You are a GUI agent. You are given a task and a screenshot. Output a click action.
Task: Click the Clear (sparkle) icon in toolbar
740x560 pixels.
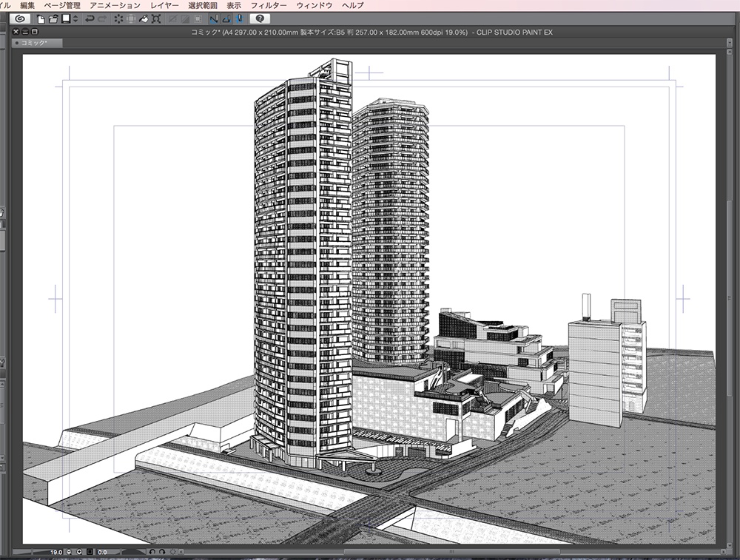coord(118,18)
